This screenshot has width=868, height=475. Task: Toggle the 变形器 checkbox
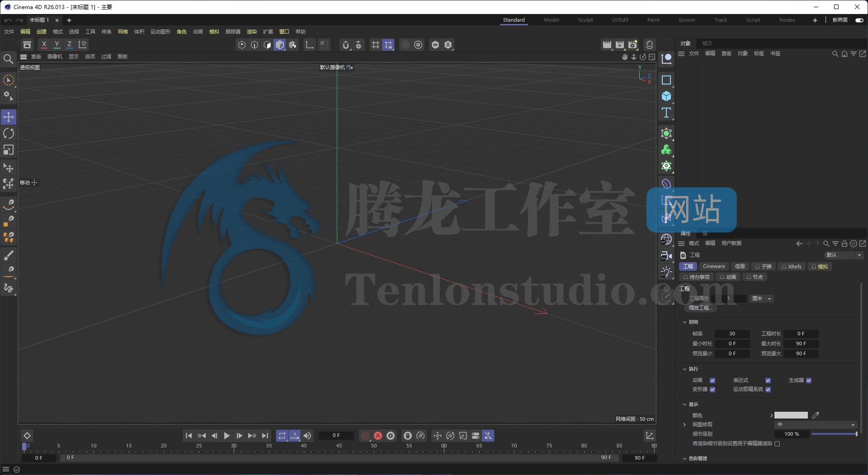[x=712, y=389]
